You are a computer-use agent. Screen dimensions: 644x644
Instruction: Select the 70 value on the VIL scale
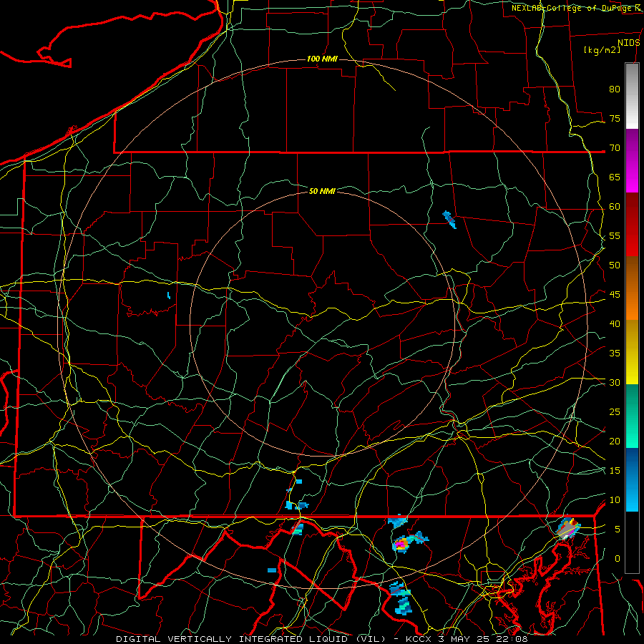pyautogui.click(x=615, y=148)
